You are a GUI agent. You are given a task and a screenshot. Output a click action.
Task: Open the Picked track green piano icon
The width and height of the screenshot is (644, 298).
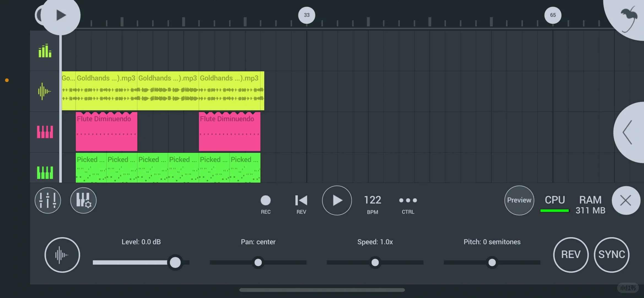coord(44,172)
